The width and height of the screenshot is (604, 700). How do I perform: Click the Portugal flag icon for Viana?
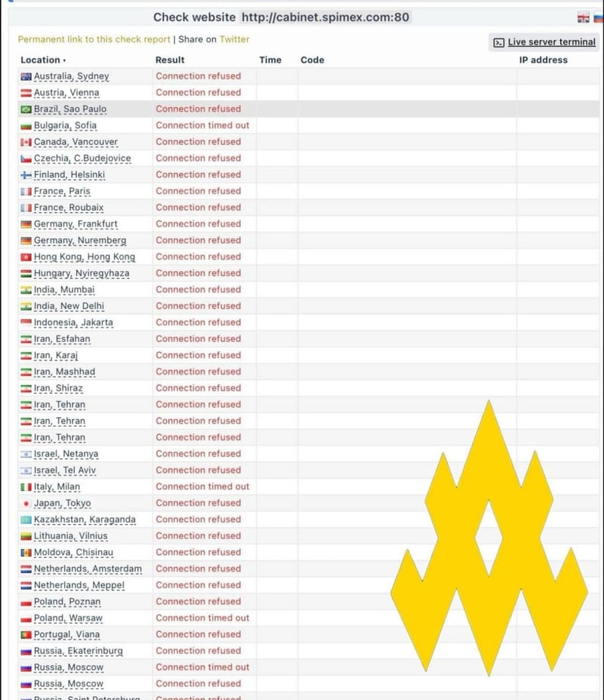pyautogui.click(x=26, y=635)
